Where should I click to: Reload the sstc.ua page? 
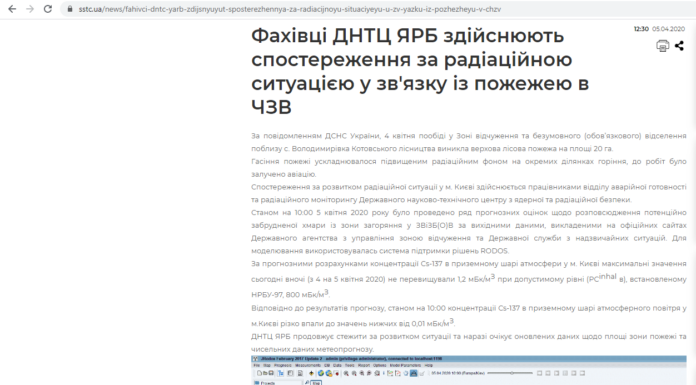coord(48,9)
